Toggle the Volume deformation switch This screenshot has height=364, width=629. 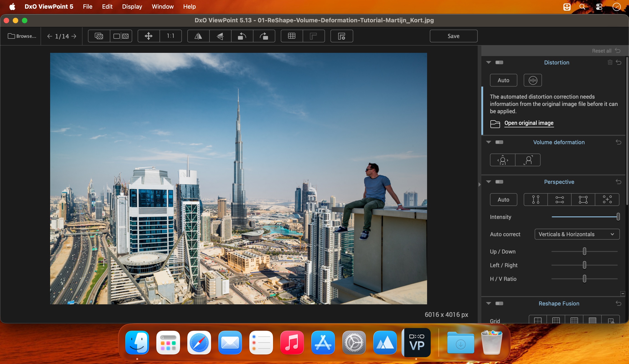click(x=499, y=142)
